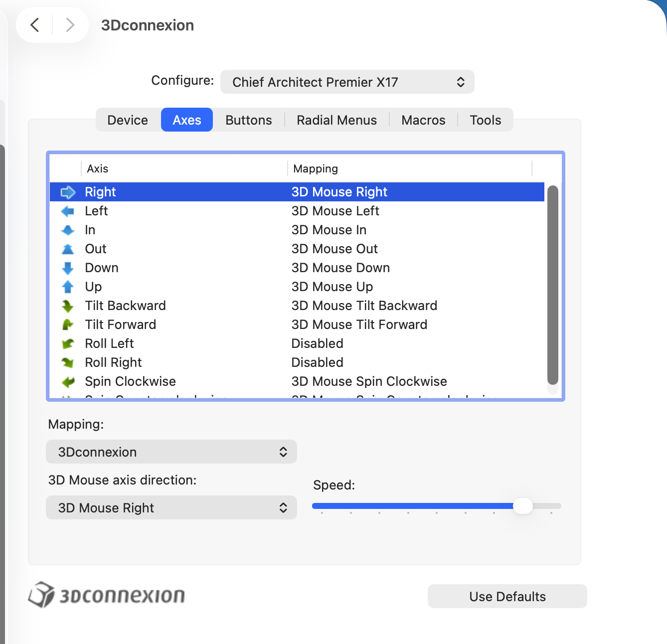Switch to the Buttons tab
Viewport: 667px width, 644px height.
249,120
